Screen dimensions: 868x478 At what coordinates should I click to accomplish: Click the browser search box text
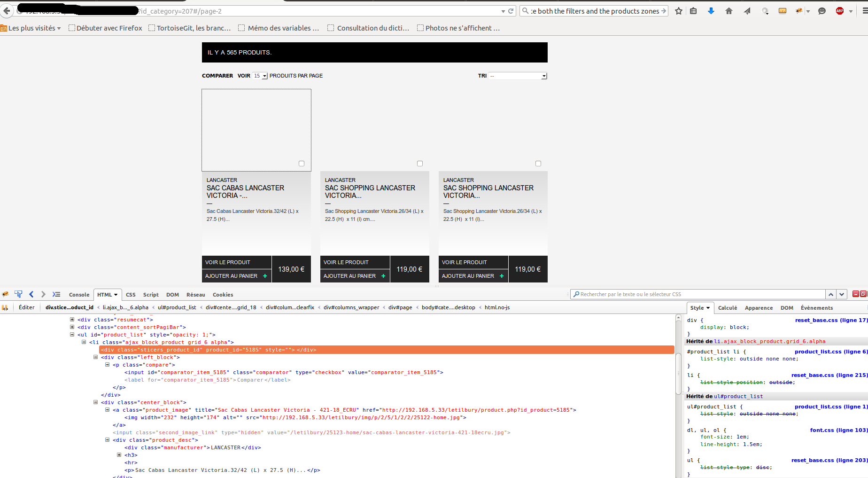coord(595,11)
